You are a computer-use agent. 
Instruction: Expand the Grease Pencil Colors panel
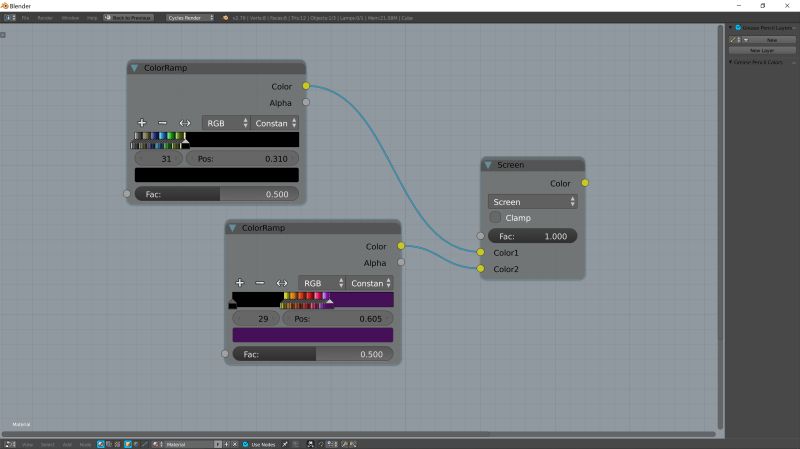pyautogui.click(x=731, y=62)
